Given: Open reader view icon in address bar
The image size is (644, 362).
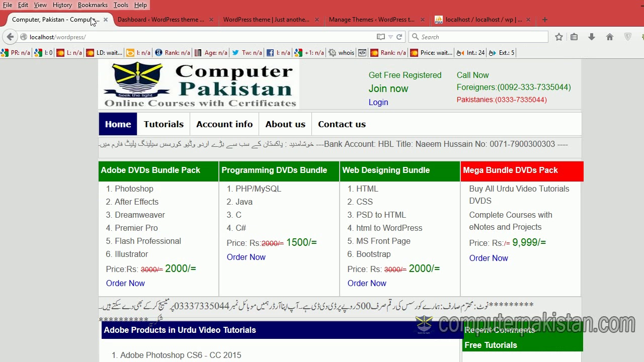Looking at the screenshot, I should tap(381, 37).
